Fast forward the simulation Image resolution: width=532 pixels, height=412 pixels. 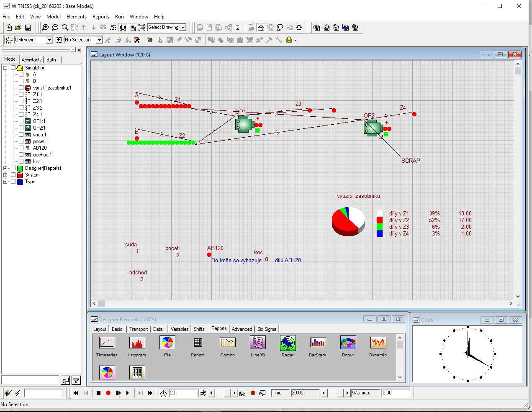(150, 393)
